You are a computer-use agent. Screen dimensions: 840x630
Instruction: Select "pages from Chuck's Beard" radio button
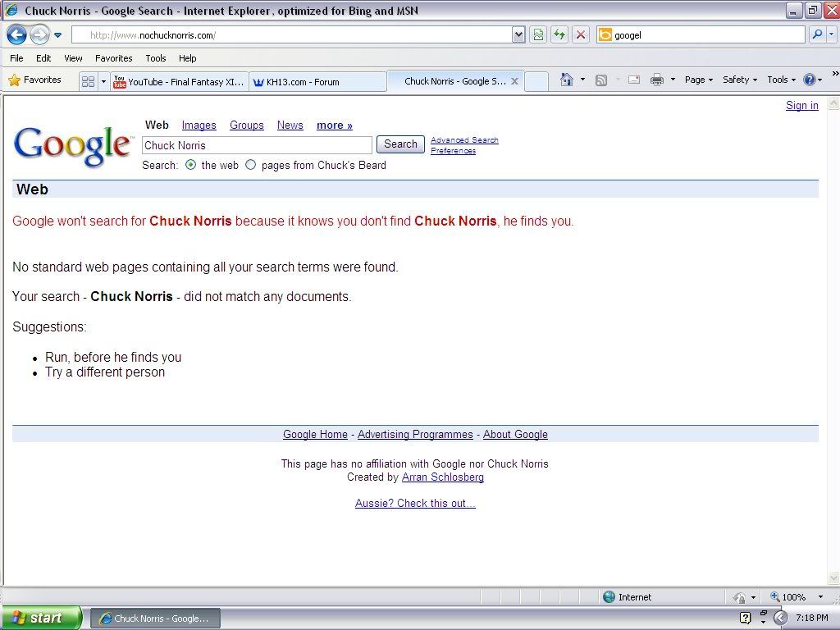[251, 165]
